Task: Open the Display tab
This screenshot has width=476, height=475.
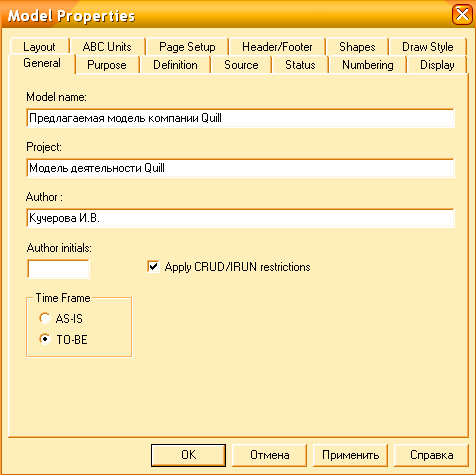Action: (x=437, y=65)
